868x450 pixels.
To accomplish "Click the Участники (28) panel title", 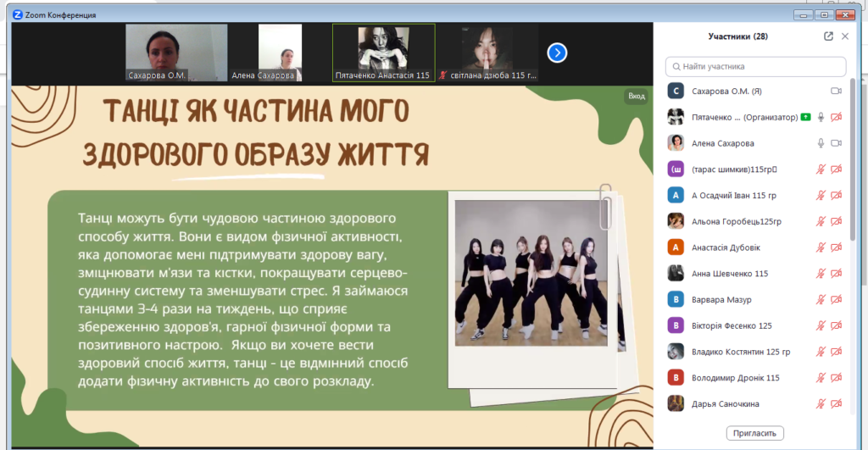I will pos(738,36).
